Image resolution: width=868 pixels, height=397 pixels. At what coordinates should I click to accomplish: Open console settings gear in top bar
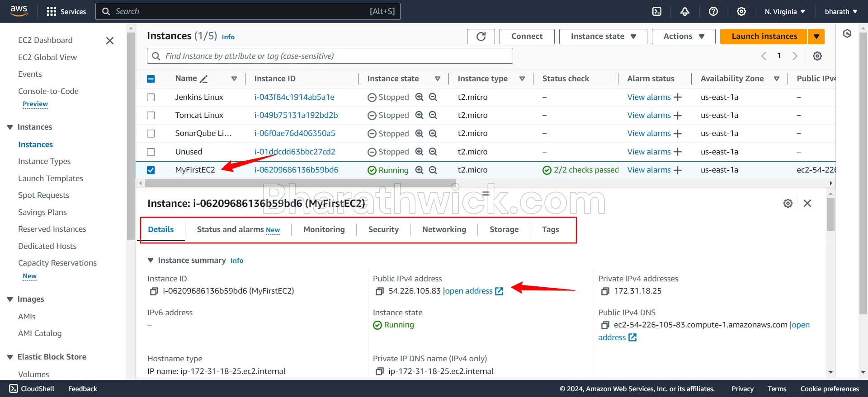(741, 11)
